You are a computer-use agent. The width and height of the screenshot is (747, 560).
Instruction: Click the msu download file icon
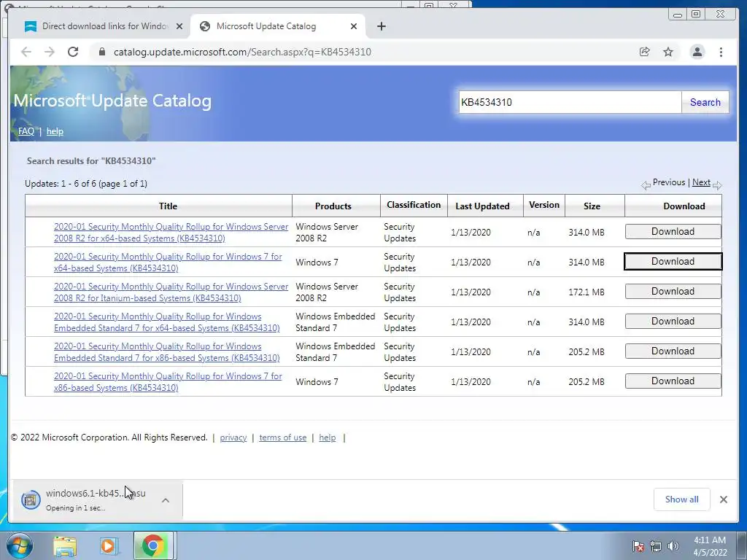click(x=31, y=499)
